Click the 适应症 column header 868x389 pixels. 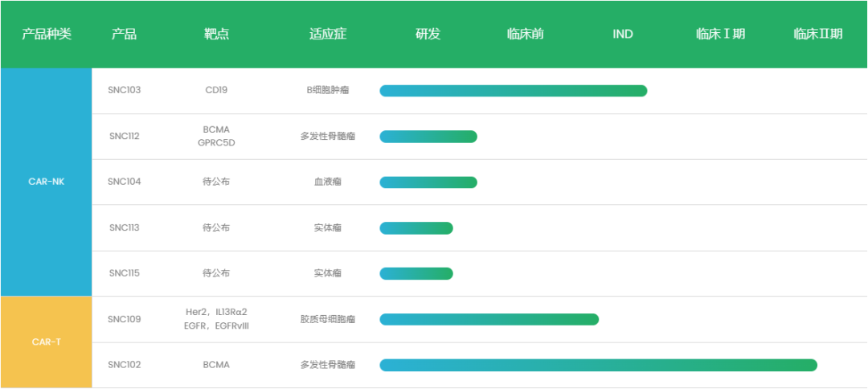coord(328,34)
